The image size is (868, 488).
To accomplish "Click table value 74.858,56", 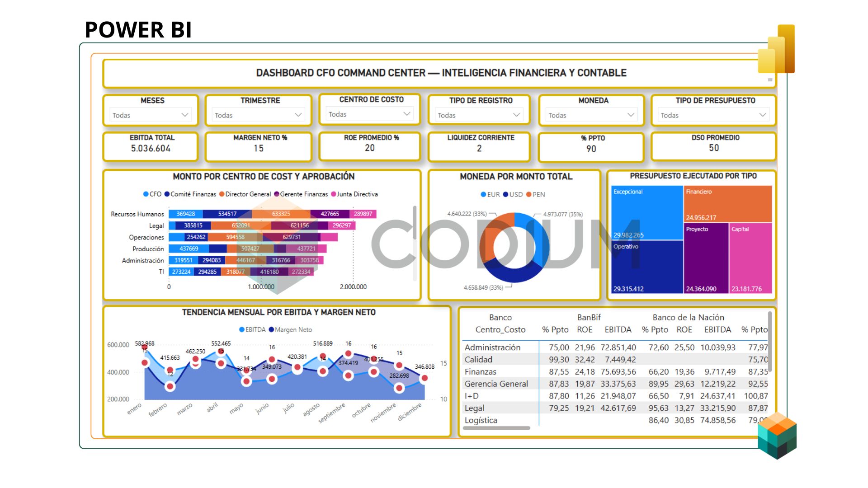I will pyautogui.click(x=718, y=421).
